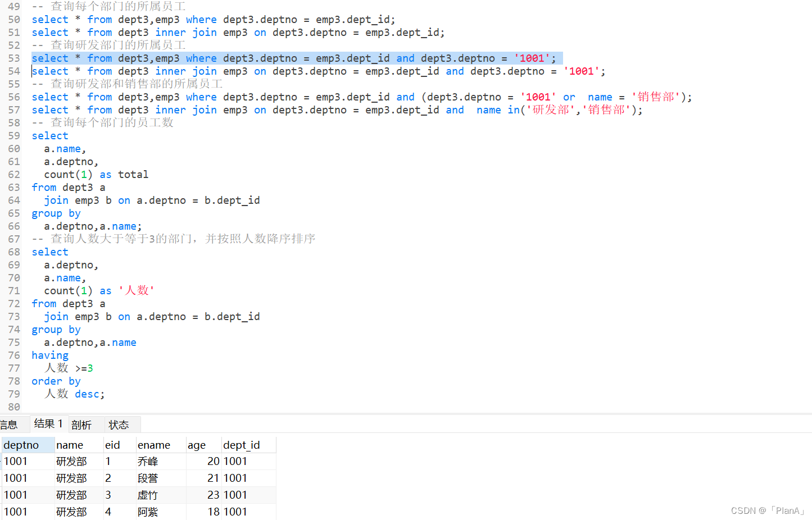Click the eid column header
812x520 pixels.
pyautogui.click(x=120, y=445)
